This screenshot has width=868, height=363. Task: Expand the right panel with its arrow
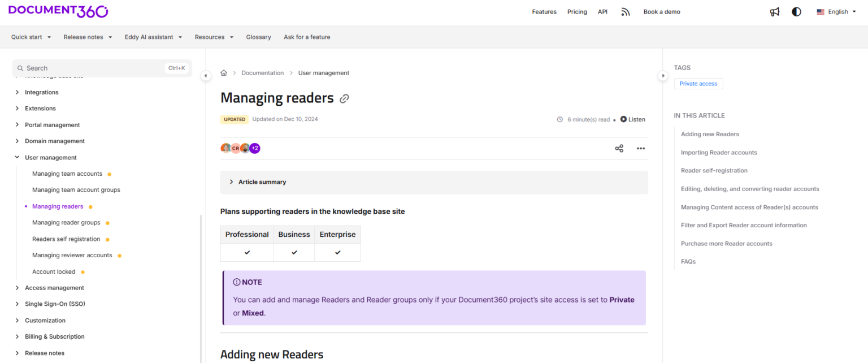tap(662, 75)
